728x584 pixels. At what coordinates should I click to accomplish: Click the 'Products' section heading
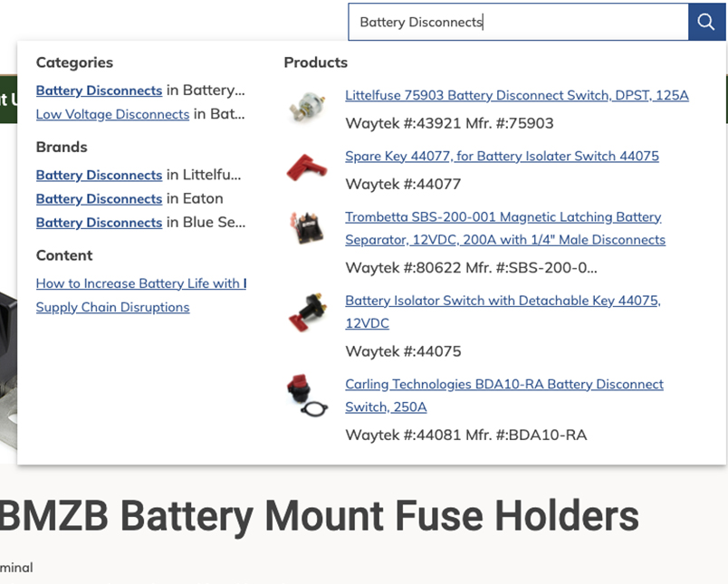[316, 62]
